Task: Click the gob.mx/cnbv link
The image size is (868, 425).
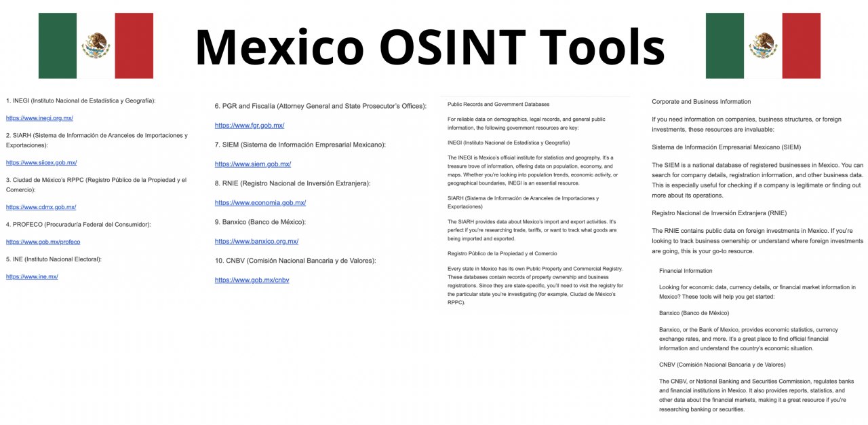Action: point(252,280)
